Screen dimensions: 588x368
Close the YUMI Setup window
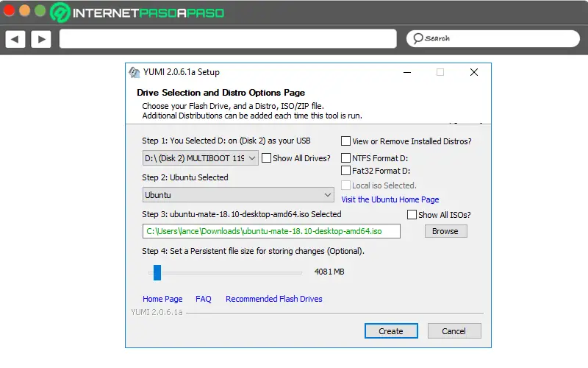pyautogui.click(x=474, y=72)
